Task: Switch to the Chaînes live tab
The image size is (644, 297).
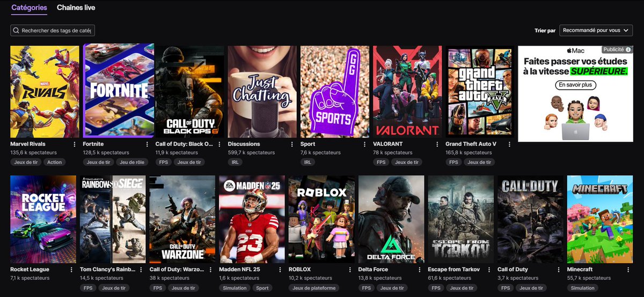Action: (76, 8)
